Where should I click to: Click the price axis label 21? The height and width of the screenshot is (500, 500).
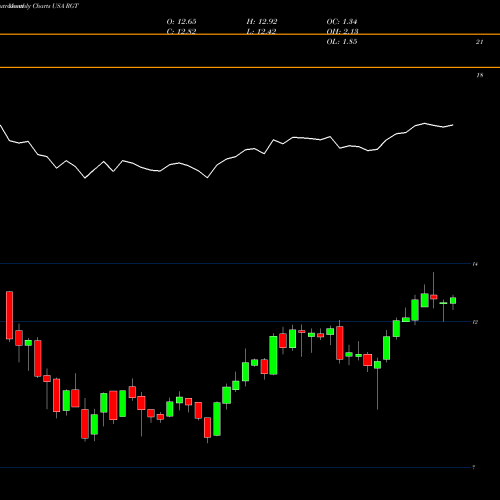(479, 42)
